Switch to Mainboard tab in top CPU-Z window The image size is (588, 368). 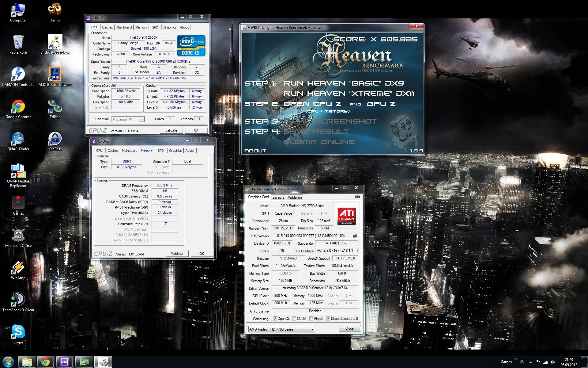point(124,27)
